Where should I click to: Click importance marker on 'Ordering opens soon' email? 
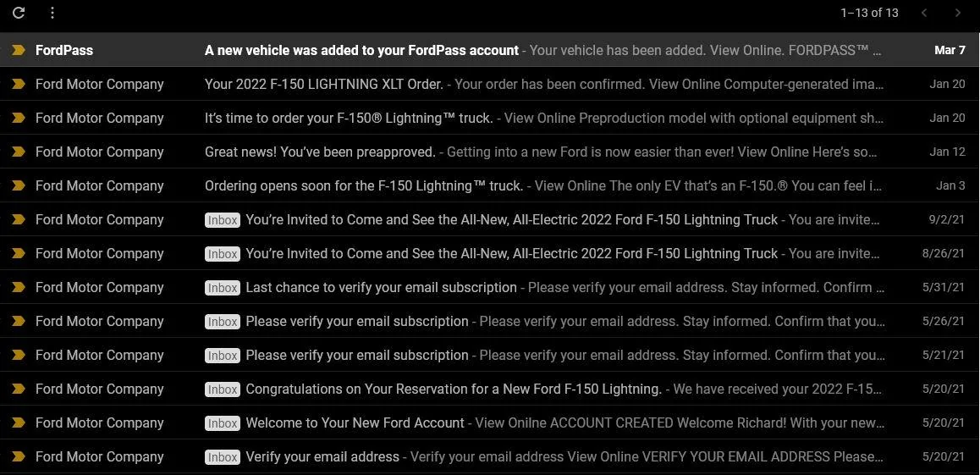point(18,185)
